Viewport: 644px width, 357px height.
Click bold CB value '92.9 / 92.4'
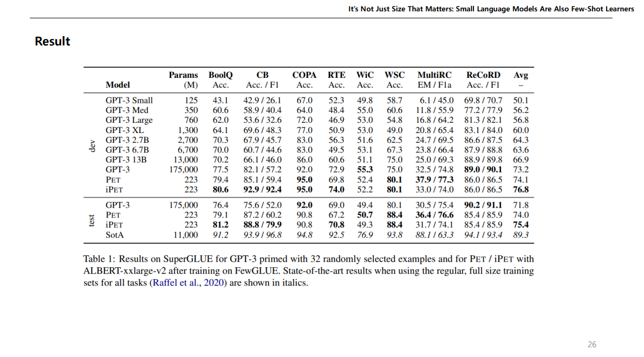(263, 189)
